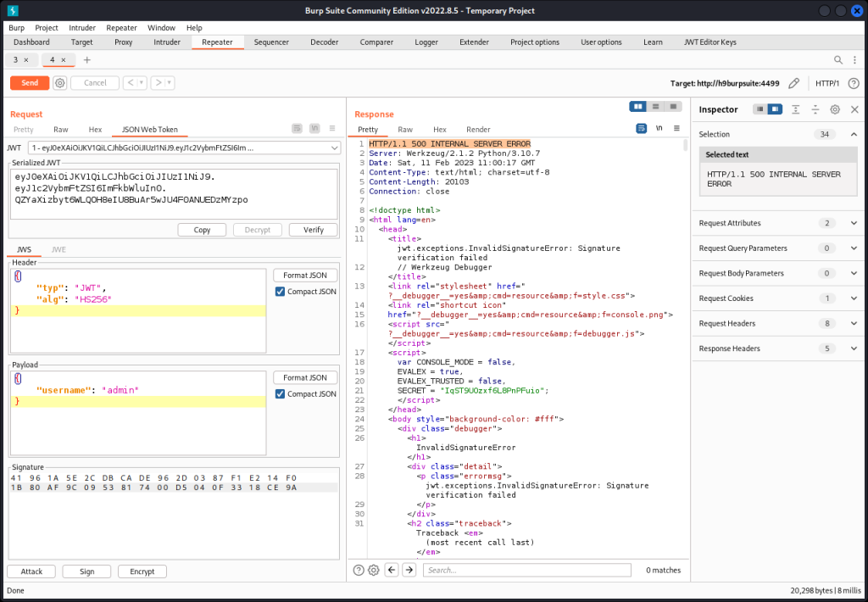Open the JWT selection dropdown
The height and width of the screenshot is (602, 868).
click(185, 148)
